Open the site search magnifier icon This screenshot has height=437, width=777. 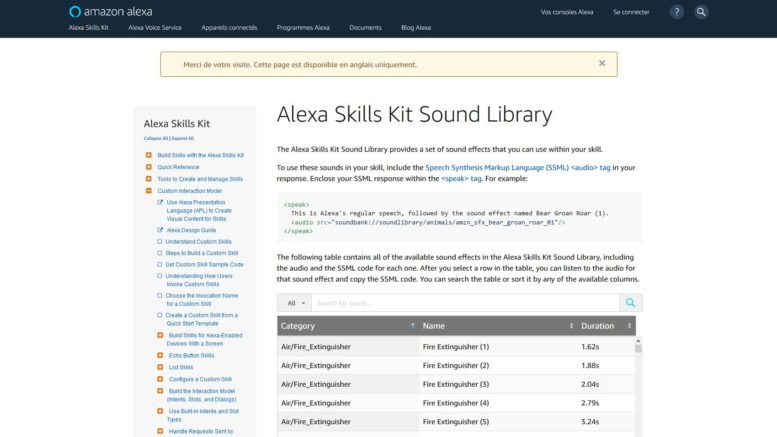click(701, 12)
